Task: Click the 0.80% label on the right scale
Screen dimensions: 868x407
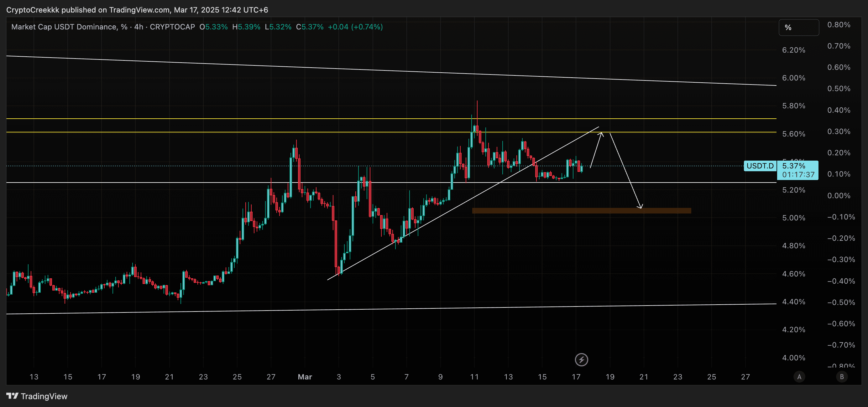Action: [x=839, y=25]
